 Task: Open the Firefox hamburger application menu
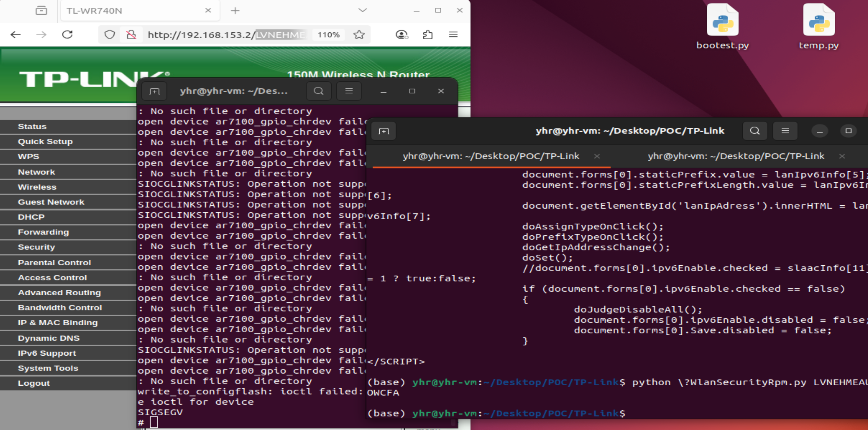tap(453, 34)
